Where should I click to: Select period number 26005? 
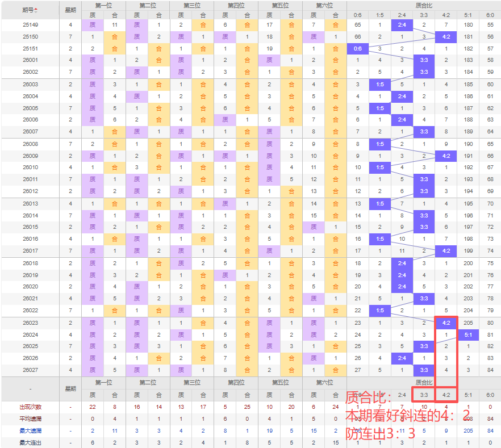pos(30,108)
